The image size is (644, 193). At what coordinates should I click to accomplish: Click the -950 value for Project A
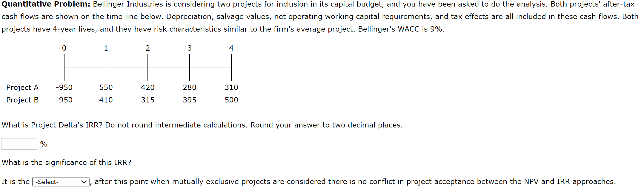64,87
